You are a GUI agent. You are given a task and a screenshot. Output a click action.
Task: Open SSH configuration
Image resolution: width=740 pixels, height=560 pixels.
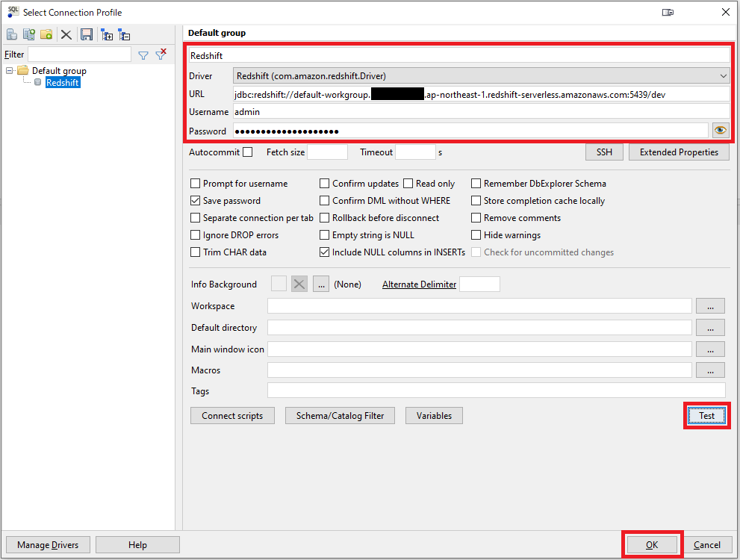coord(604,152)
